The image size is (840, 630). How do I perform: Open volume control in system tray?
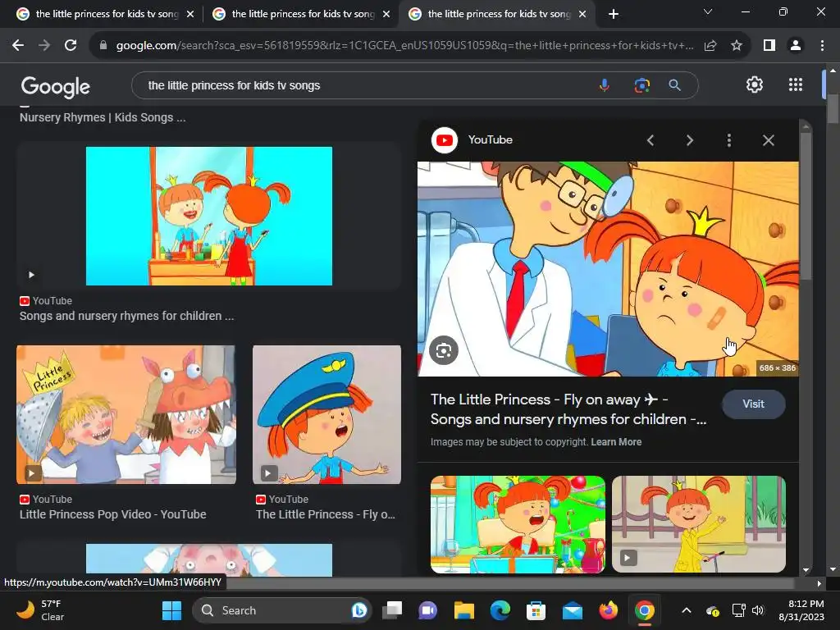[757, 610]
